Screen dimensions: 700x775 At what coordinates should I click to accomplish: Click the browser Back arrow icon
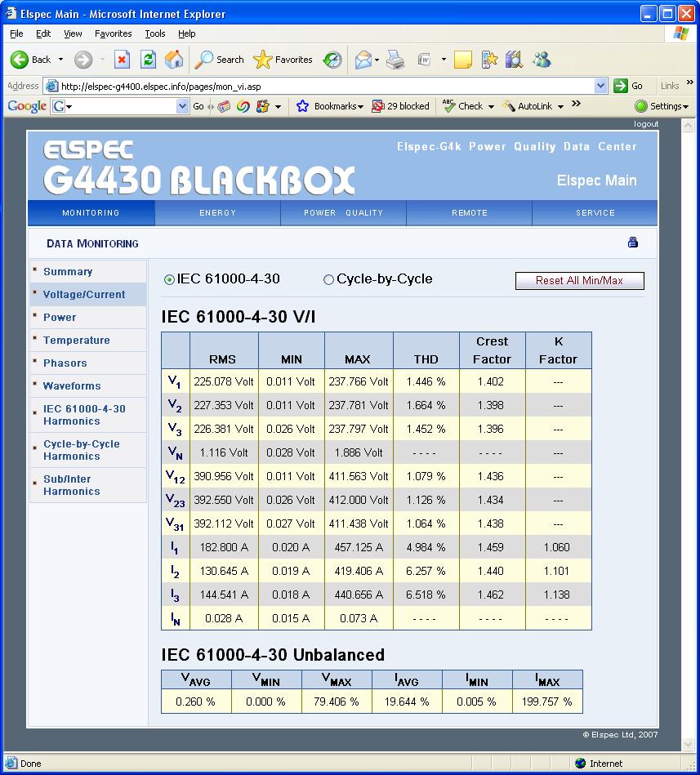(20, 60)
